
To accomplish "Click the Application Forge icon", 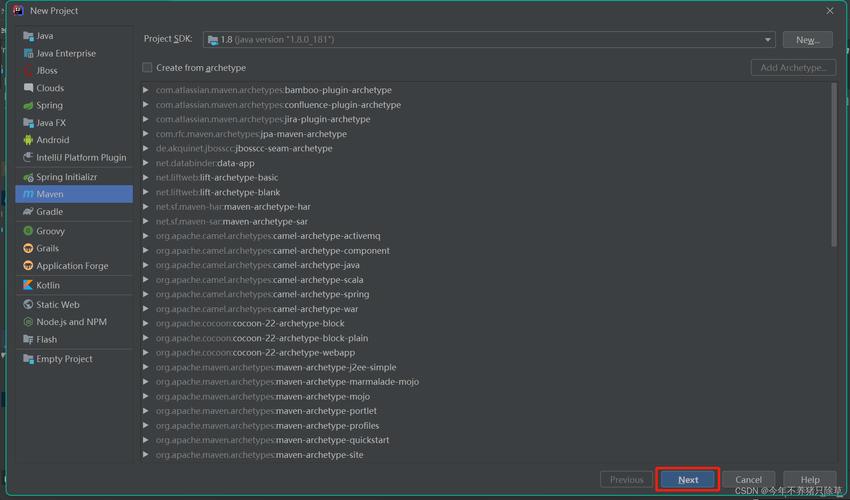I will click(x=28, y=266).
